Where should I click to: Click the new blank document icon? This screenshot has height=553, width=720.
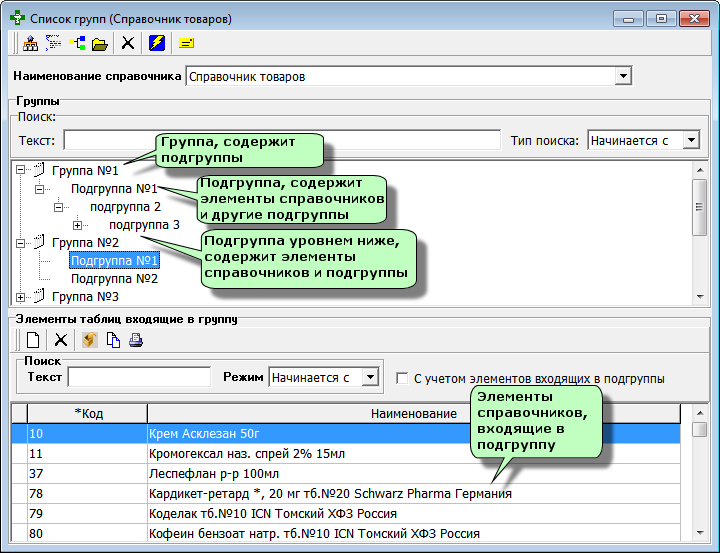[x=33, y=340]
